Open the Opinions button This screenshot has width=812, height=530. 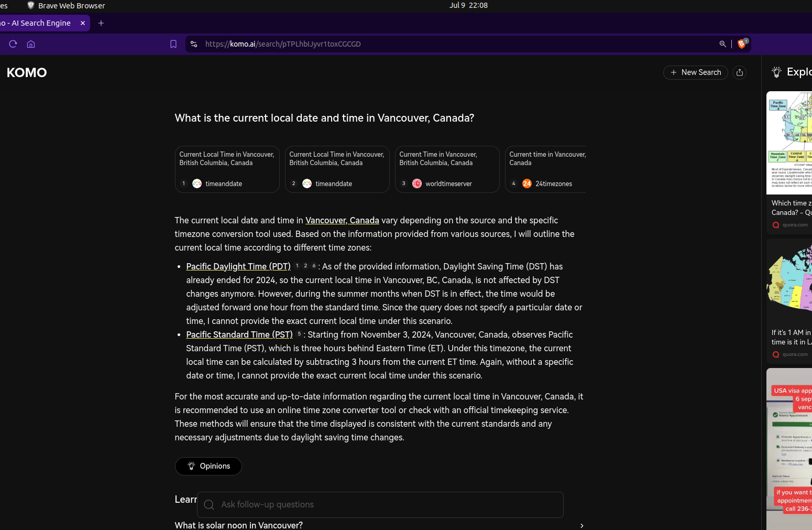coord(209,466)
